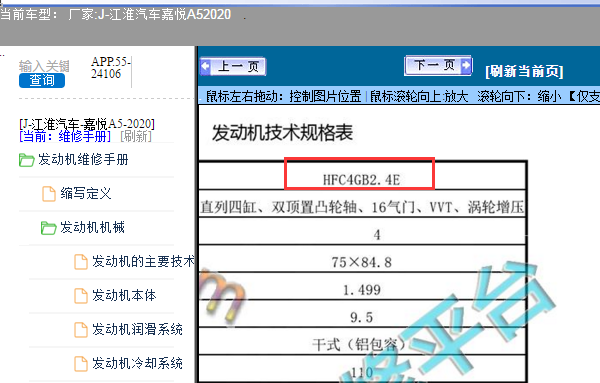Click the 发动机的主要技术 page icon
This screenshot has height=383, width=600.
pyautogui.click(x=80, y=262)
